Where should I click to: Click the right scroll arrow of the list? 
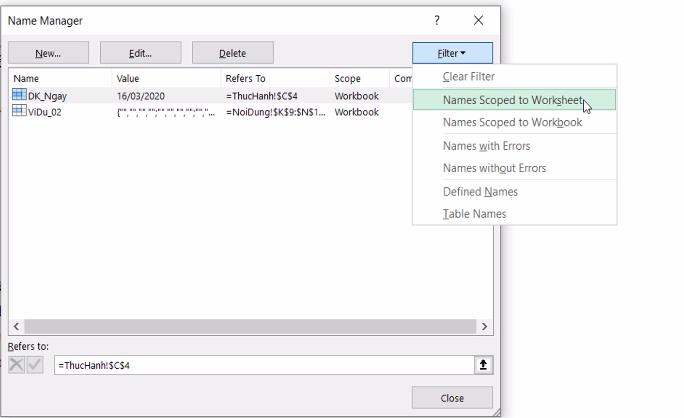pos(484,326)
